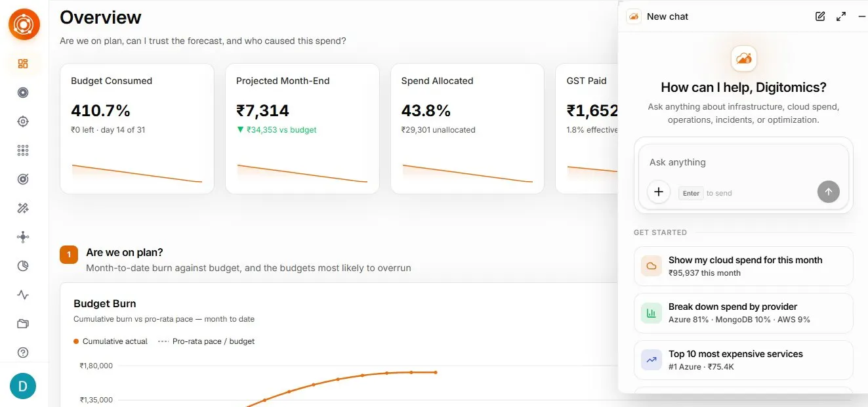Open the activity pulse sidebar icon
This screenshot has width=868, height=407.
click(x=23, y=295)
